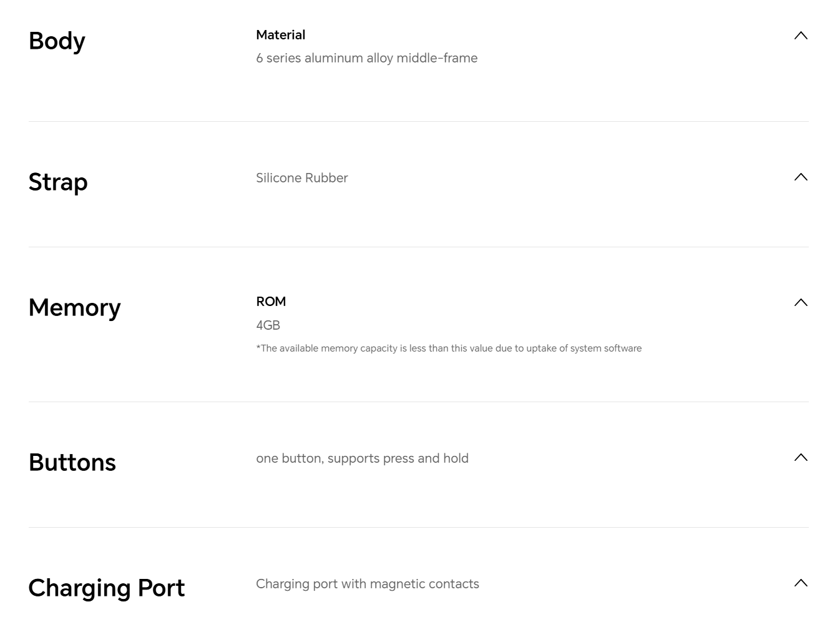Click the magnetic contacts charging description
Screen dimensions: 840x637
[x=367, y=584]
